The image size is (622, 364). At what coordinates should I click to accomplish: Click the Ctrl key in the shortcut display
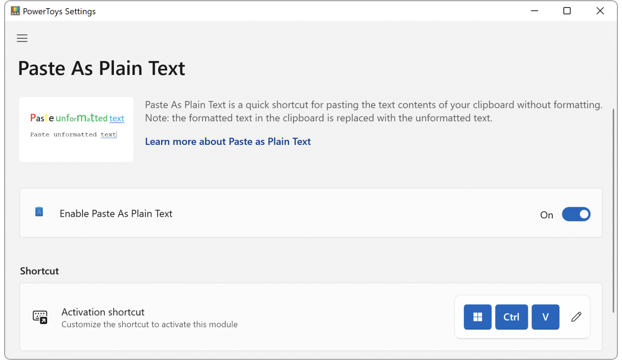coord(511,317)
